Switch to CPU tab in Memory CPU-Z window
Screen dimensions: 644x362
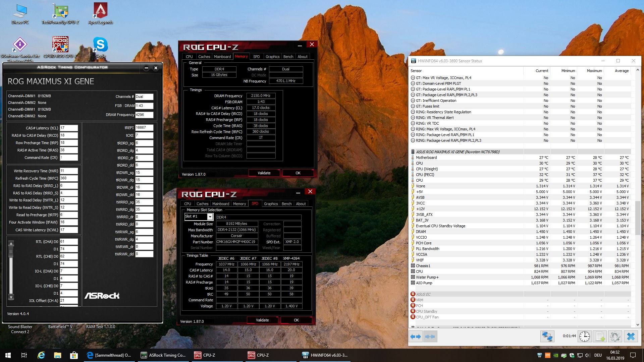[x=189, y=57]
